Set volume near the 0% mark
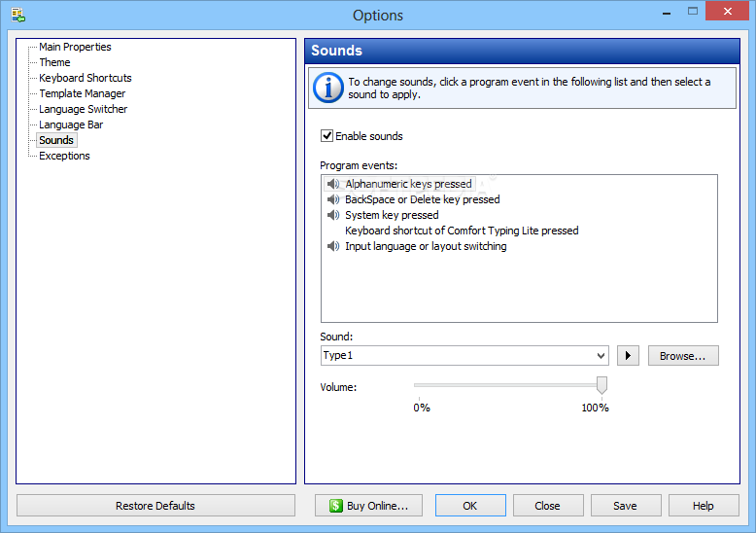This screenshot has width=756, height=533. [419, 385]
